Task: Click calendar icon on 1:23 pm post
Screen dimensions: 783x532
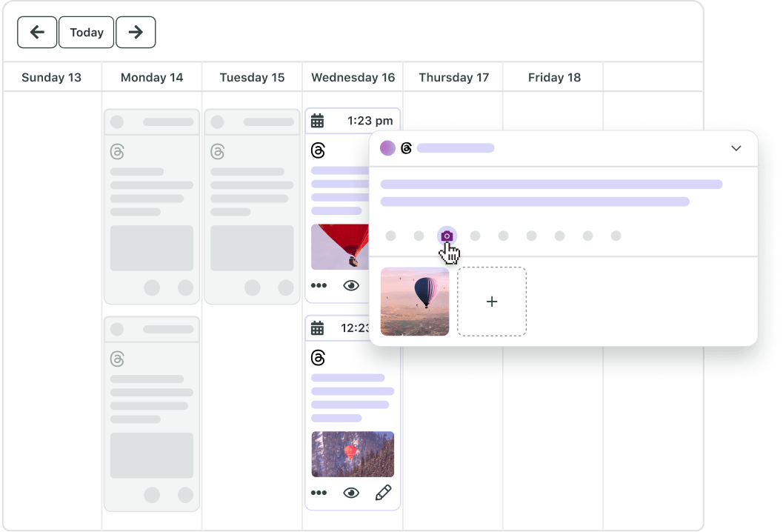Action: [x=318, y=121]
